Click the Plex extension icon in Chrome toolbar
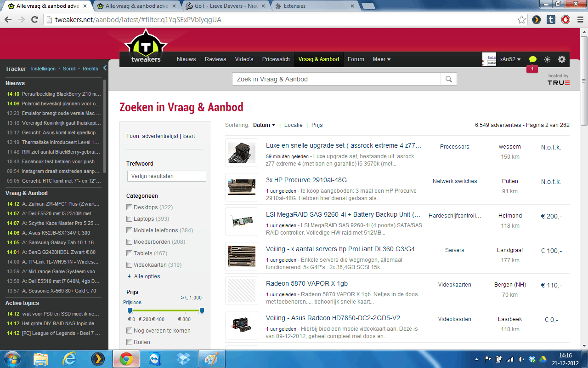Screen dimensions: 588x368 pos(536,20)
